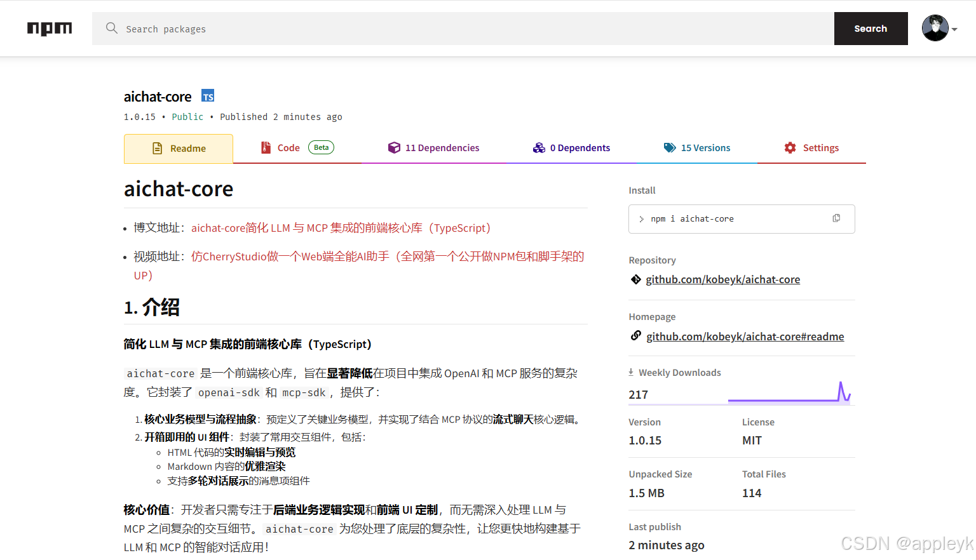Click the version number 1.0.15 under title
Screen dimensions: 976x560
point(139,117)
